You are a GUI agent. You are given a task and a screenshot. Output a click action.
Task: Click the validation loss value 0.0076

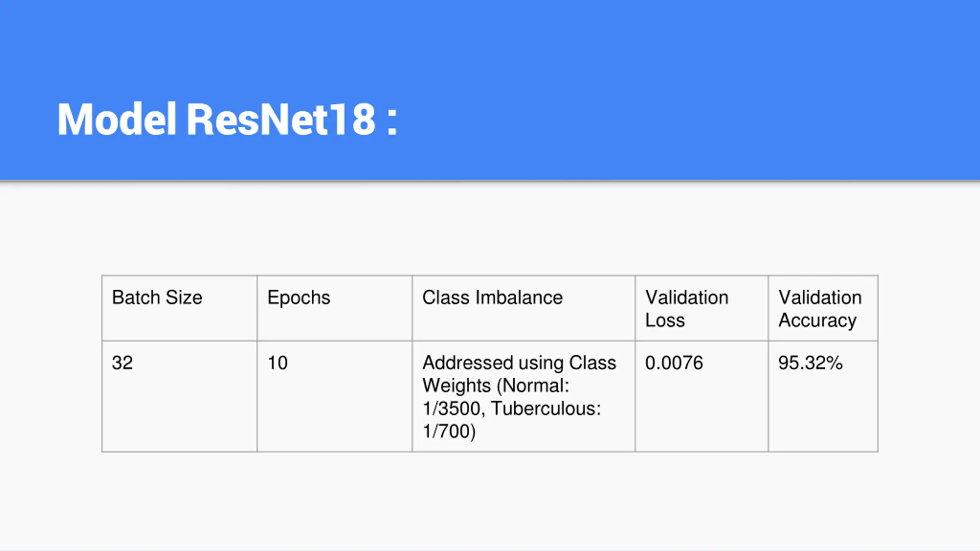click(674, 363)
